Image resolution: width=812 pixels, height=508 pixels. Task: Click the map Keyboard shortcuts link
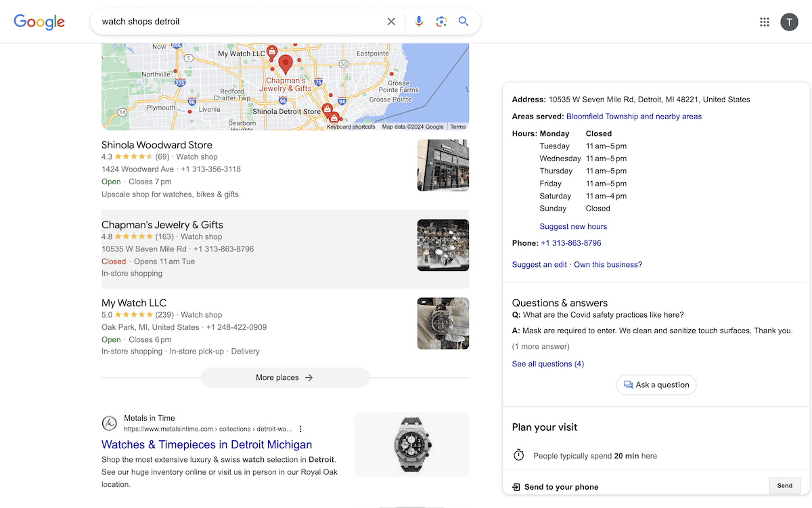click(x=351, y=127)
